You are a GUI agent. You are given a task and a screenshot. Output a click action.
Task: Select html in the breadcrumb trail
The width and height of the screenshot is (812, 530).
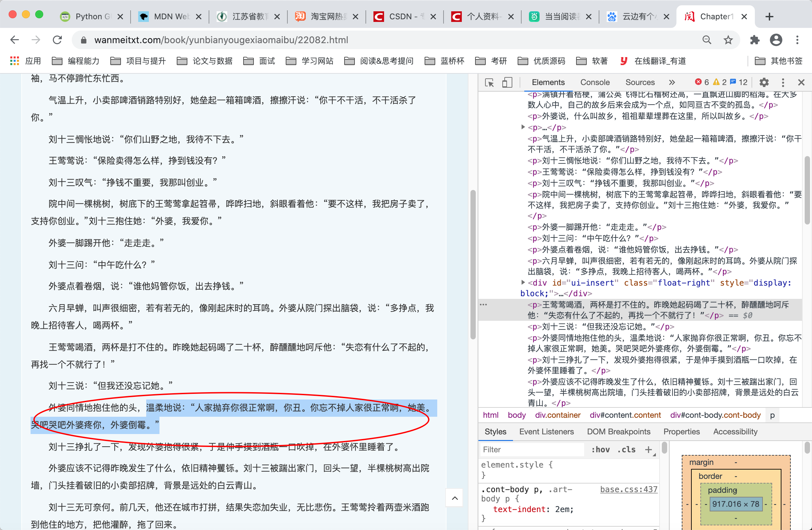point(491,415)
